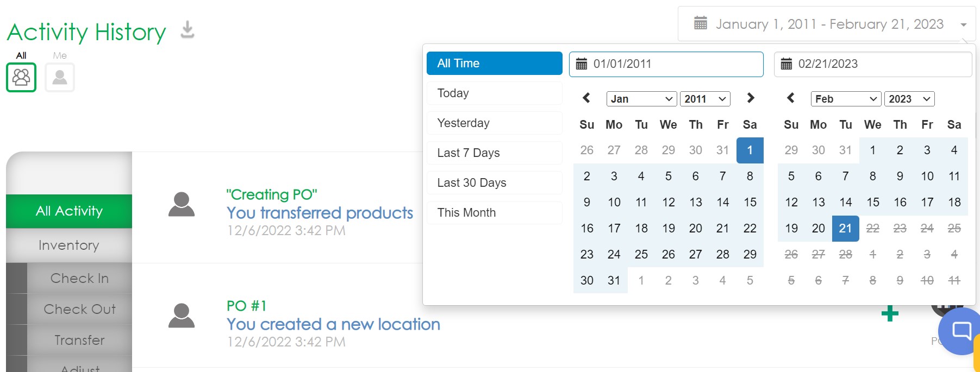Open the Jan month dropdown
This screenshot has height=372, width=980.
tap(641, 99)
